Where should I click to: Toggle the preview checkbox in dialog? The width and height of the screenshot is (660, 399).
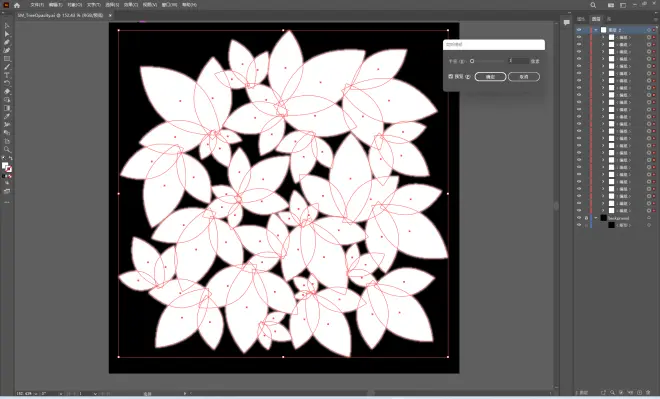pos(451,76)
